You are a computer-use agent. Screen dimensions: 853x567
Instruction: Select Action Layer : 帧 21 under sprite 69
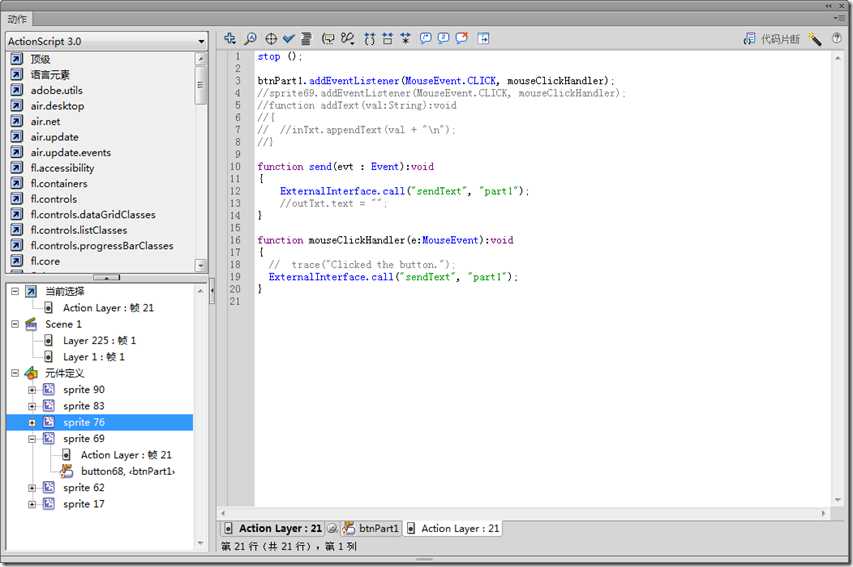[126, 455]
